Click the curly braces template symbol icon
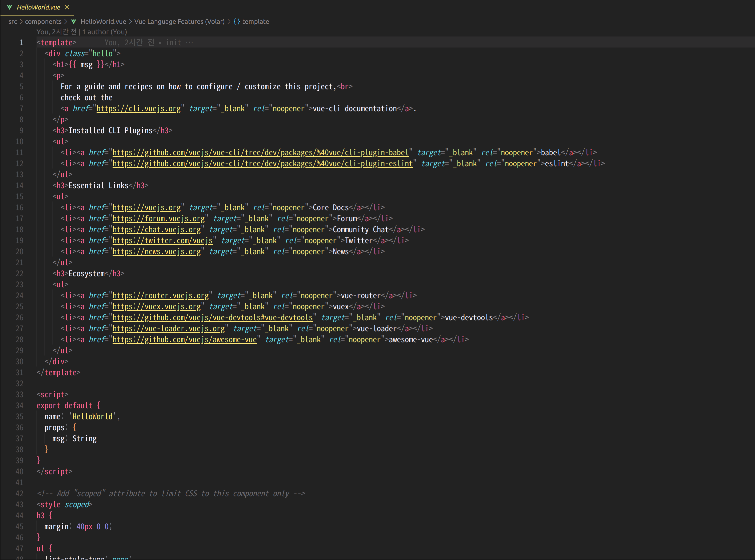Viewport: 755px width, 560px height. coord(236,21)
